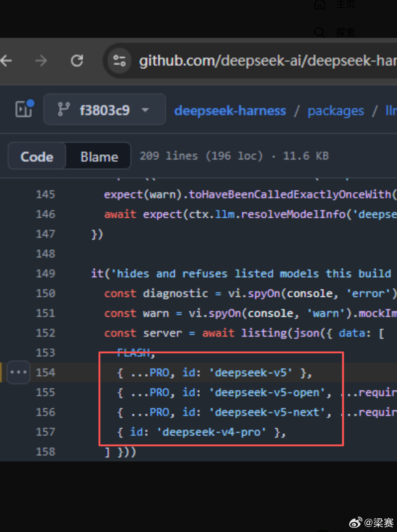
Task: Select line number 156
Action: pyautogui.click(x=46, y=413)
